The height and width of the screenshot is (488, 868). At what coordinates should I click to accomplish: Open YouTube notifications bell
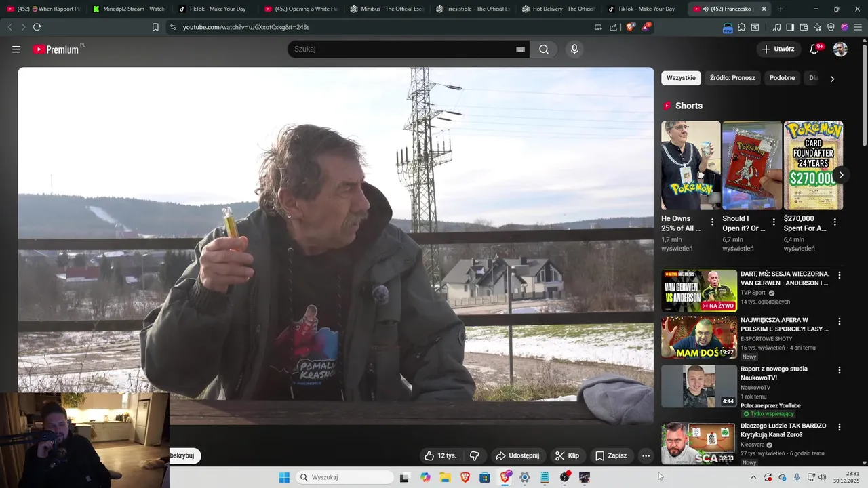pos(814,49)
